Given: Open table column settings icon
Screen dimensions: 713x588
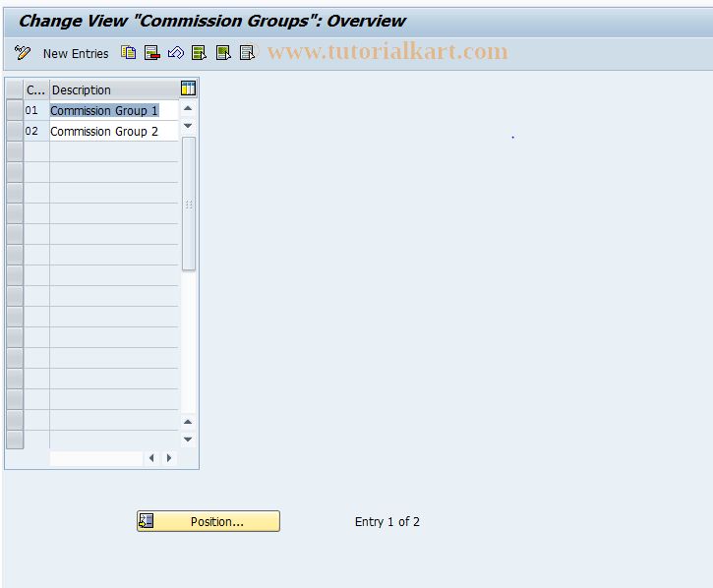Looking at the screenshot, I should tap(188, 88).
